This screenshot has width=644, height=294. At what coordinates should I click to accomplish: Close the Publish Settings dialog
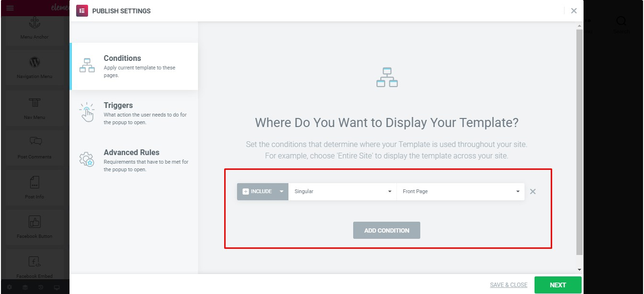574,10
